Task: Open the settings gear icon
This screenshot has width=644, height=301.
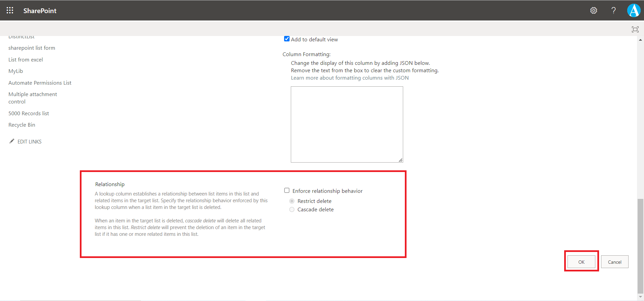Action: pos(594,10)
